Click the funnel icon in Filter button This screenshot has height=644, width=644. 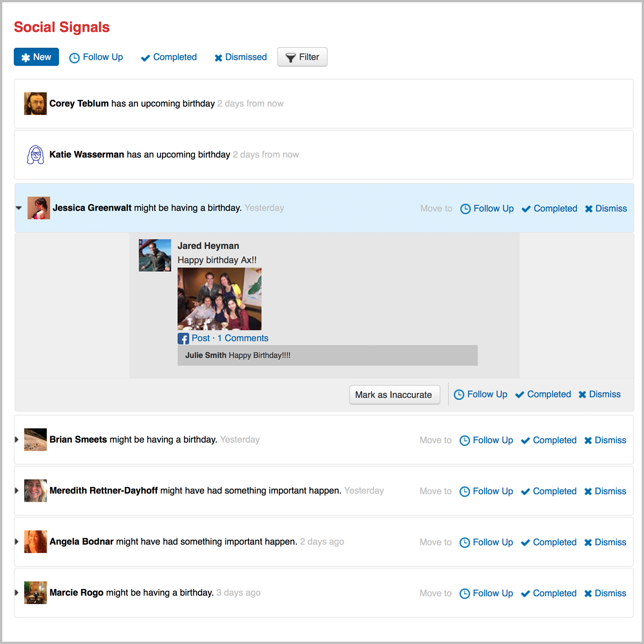(290, 57)
